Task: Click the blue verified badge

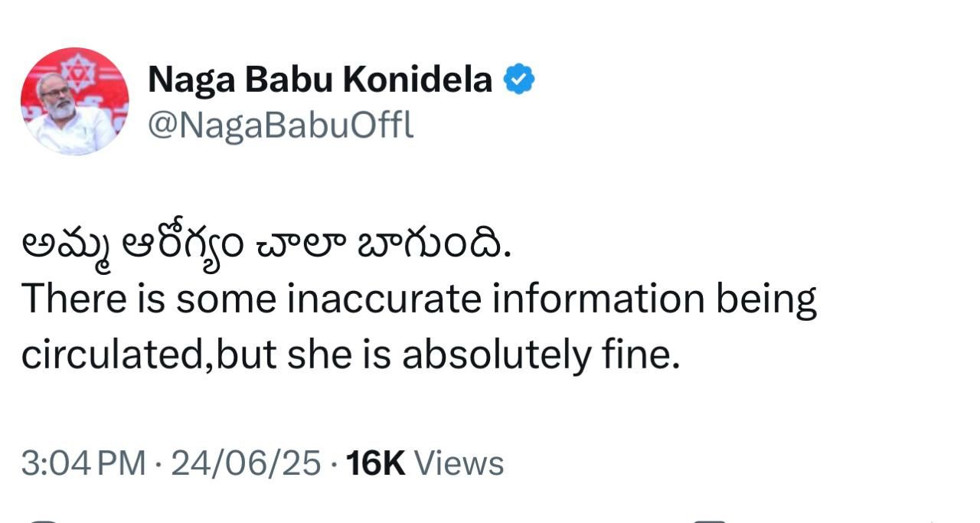Action: click(x=518, y=80)
